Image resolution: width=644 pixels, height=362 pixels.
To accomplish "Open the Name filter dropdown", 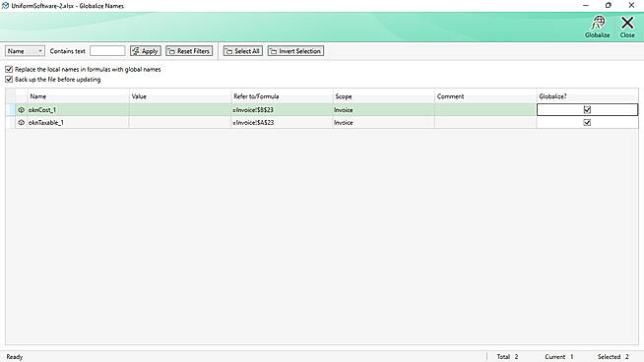I will 25,51.
